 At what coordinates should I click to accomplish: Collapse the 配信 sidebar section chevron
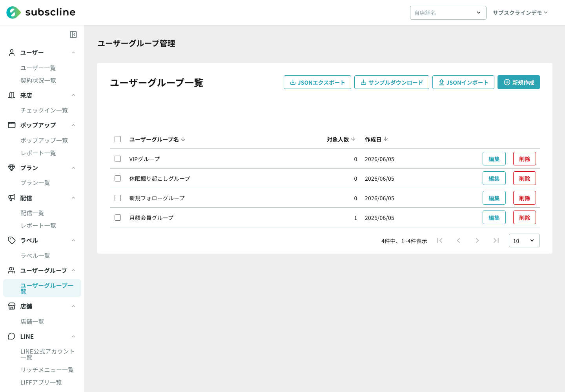[x=73, y=198]
